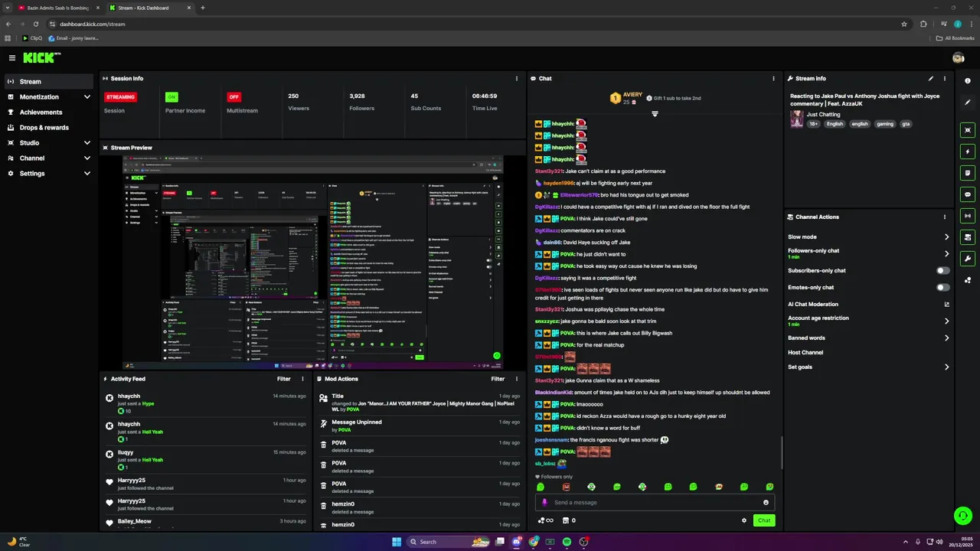This screenshot has width=980, height=551.
Task: Click the red angry emote in quick row
Action: coord(566,487)
